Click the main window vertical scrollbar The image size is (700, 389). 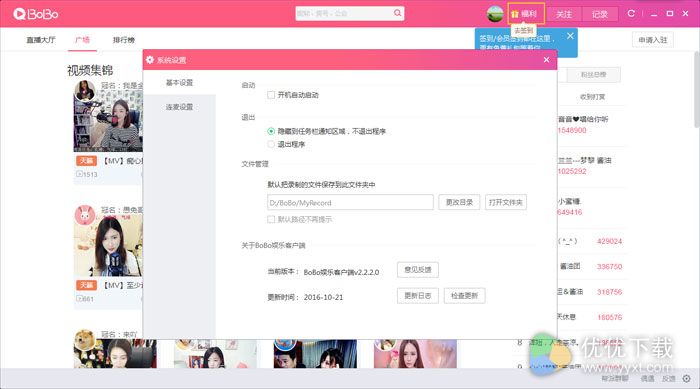697,89
